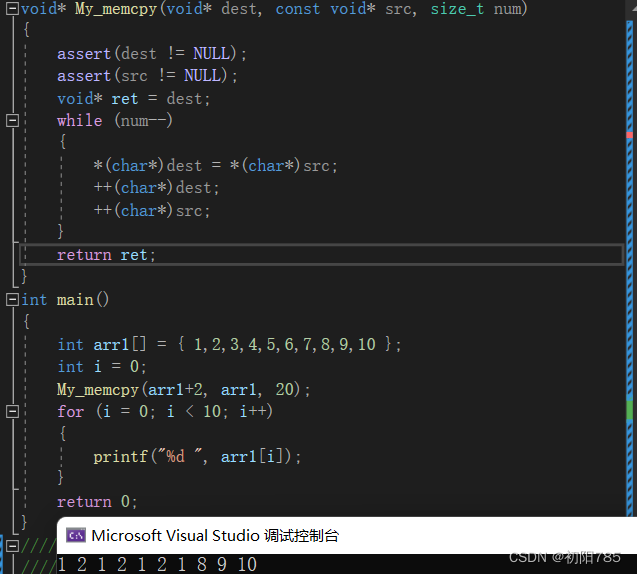Click the console output '1 2 1 2 1 2 1 8 9 10'
This screenshot has width=637, height=574.
[x=157, y=564]
